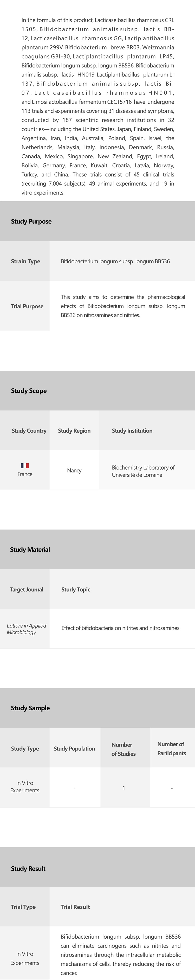Click the Study Material section header
This screenshot has width=195, height=980.
pyautogui.click(x=30, y=549)
